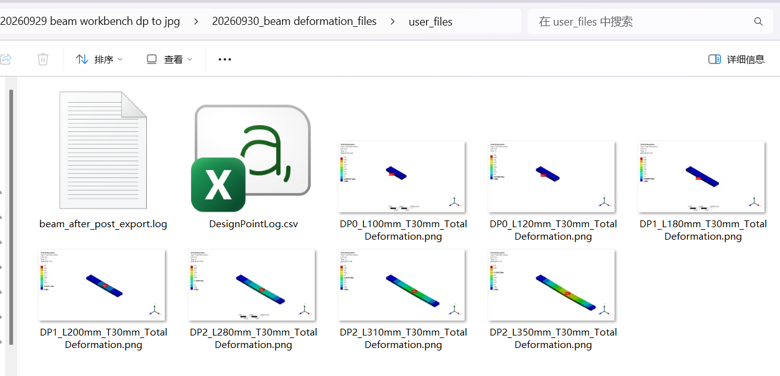
Task: Click DP1_L200mm_T30mm_TotalDeformation.png label
Action: click(103, 338)
